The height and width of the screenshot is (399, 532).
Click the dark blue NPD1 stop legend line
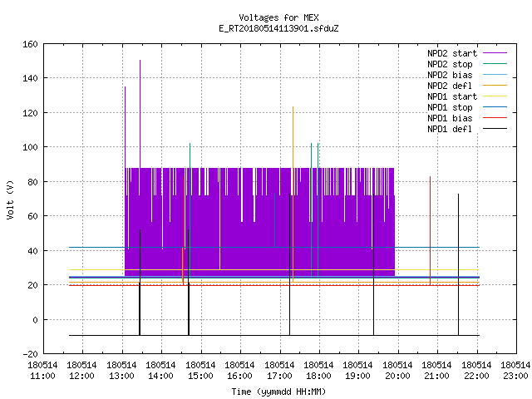[x=495, y=107]
